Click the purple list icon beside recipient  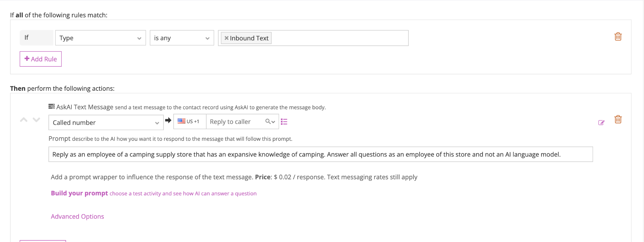(x=284, y=122)
